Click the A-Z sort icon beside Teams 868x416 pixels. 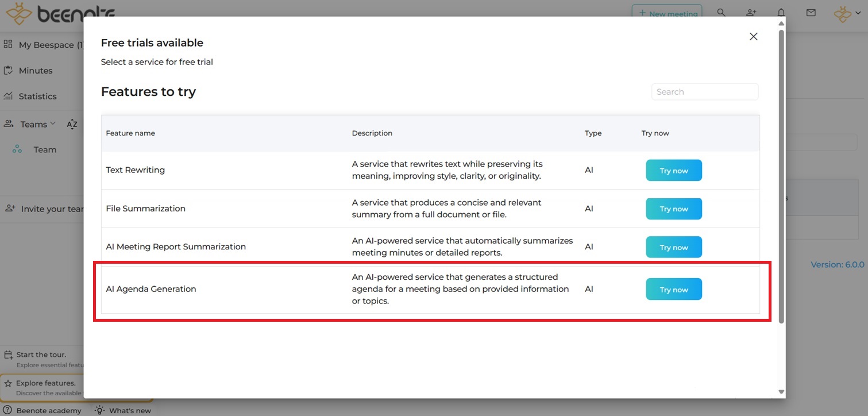[72, 124]
